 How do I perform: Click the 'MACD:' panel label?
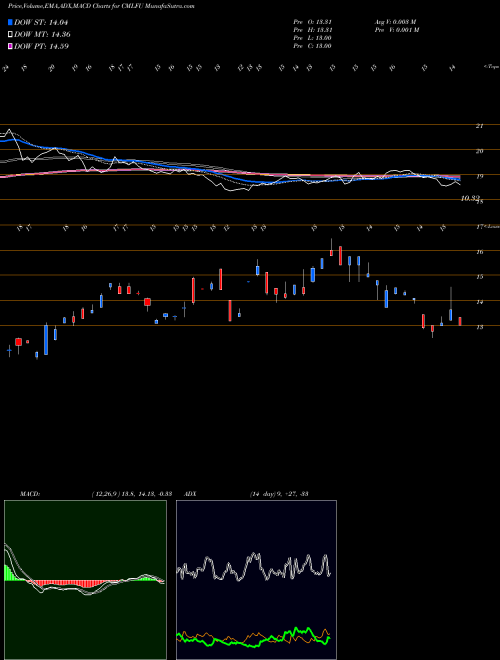[30, 494]
